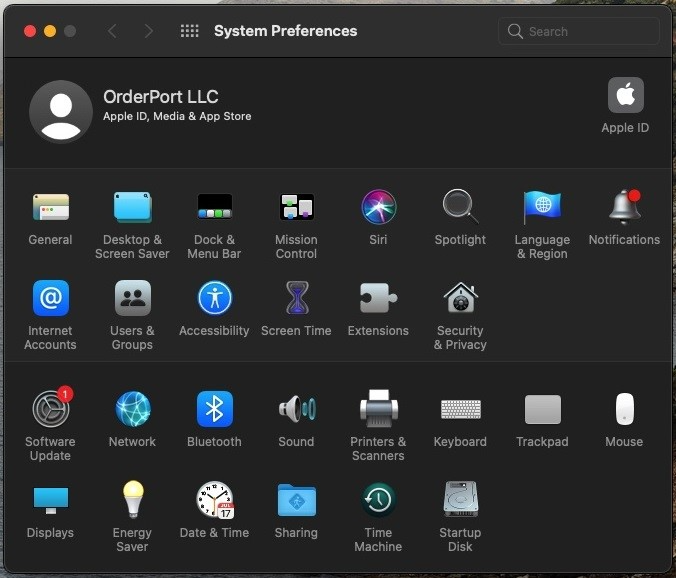
Task: Open Language & Region settings
Action: (542, 207)
